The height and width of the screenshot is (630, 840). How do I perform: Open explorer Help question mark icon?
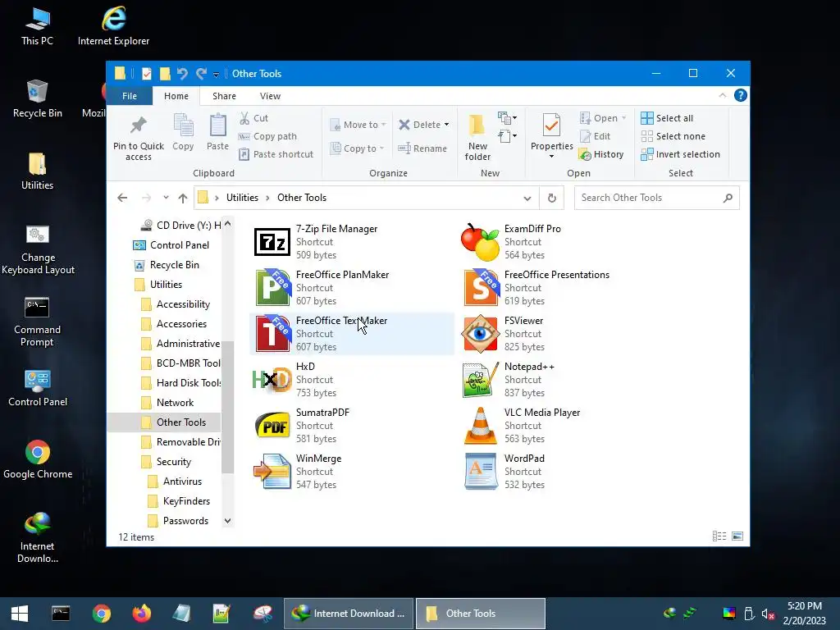coord(741,95)
